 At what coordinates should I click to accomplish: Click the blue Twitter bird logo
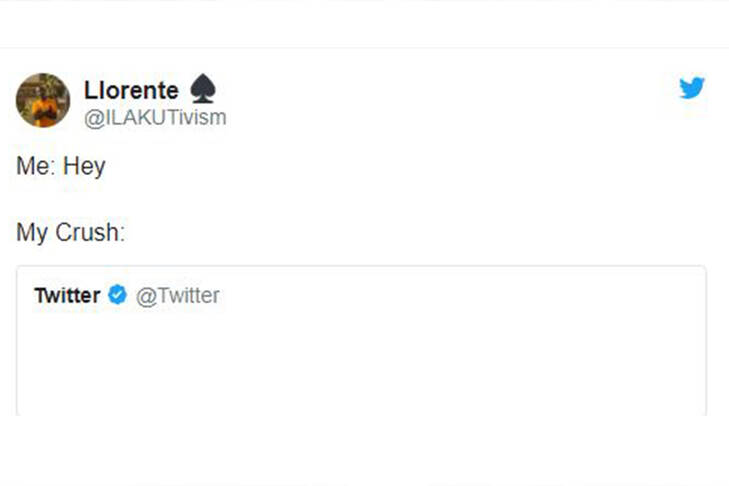pos(692,88)
